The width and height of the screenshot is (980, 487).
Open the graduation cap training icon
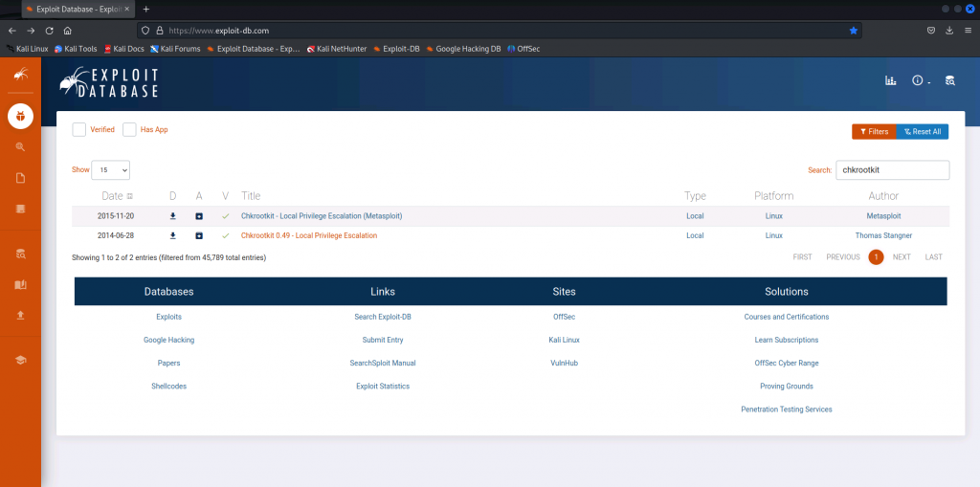pos(21,360)
